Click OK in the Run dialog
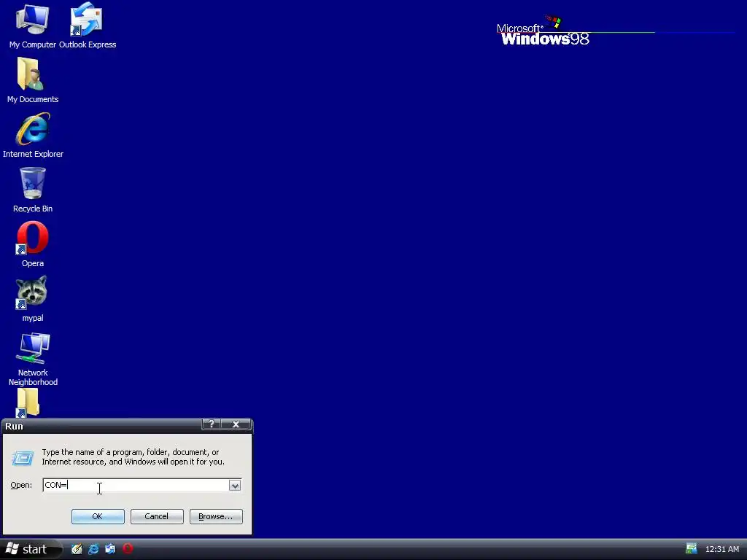The height and width of the screenshot is (560, 747). click(98, 517)
